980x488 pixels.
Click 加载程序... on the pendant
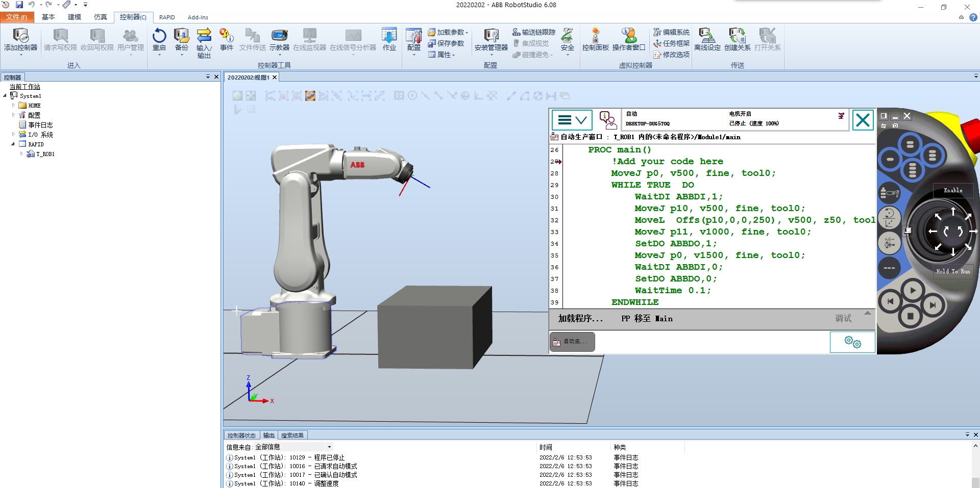coord(580,318)
